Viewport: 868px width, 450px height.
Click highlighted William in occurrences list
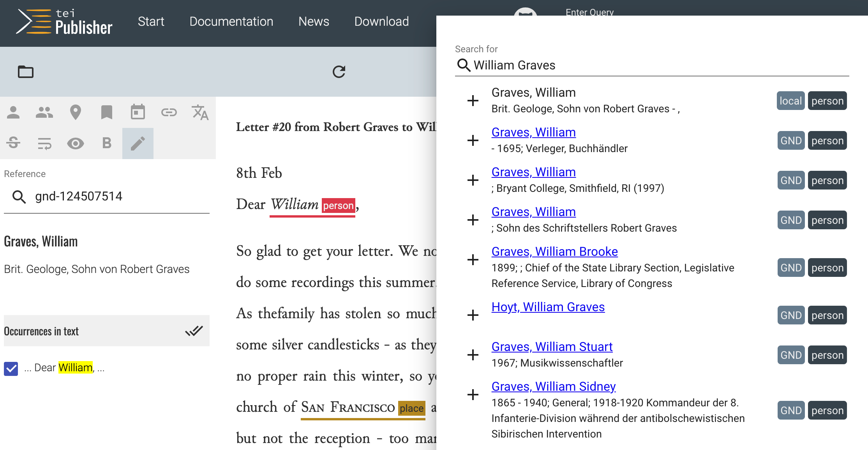pos(76,367)
